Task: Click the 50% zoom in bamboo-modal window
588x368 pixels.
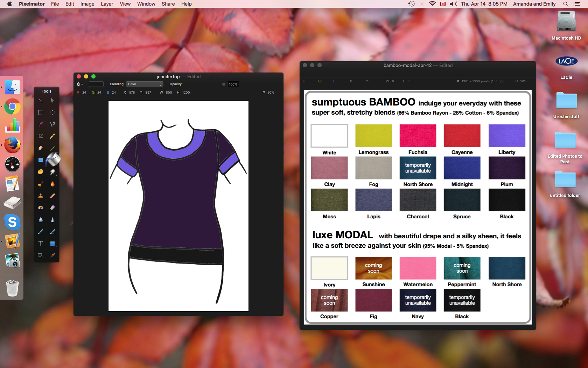Action: coord(521,81)
